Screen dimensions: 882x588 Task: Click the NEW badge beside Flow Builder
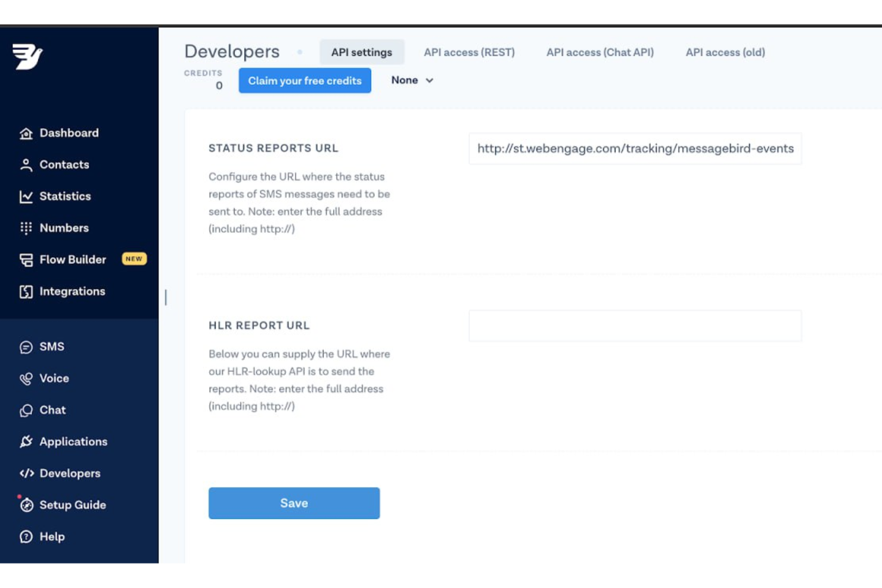(134, 259)
